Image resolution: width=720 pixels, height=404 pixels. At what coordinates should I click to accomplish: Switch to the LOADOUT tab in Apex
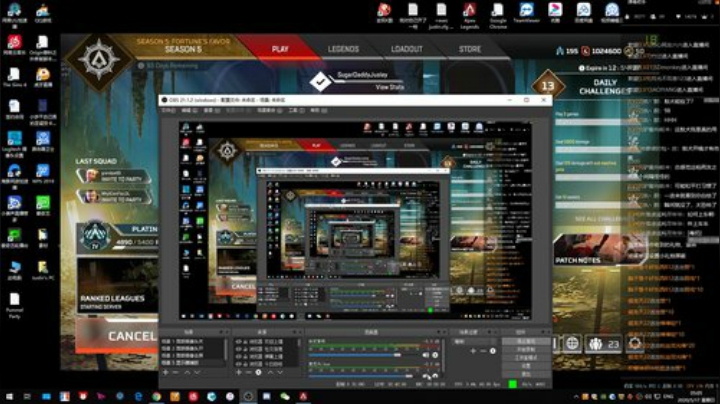tap(406, 49)
